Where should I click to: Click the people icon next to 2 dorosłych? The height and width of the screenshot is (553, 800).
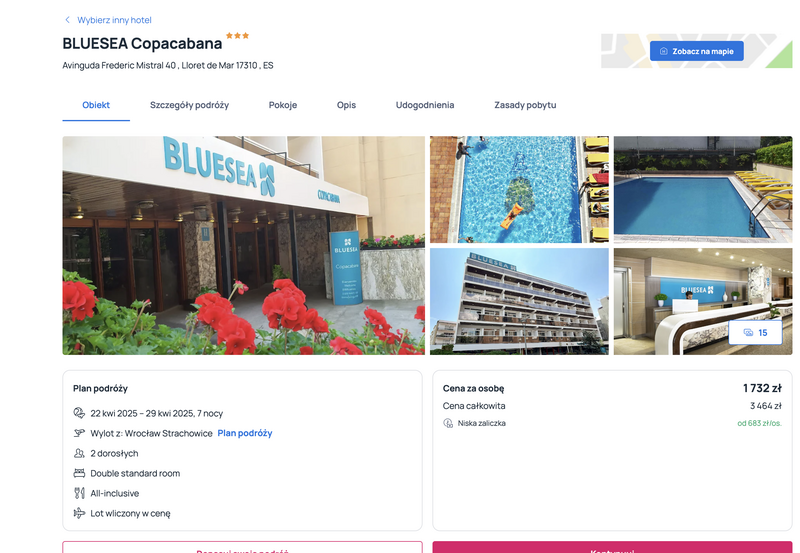coord(79,453)
